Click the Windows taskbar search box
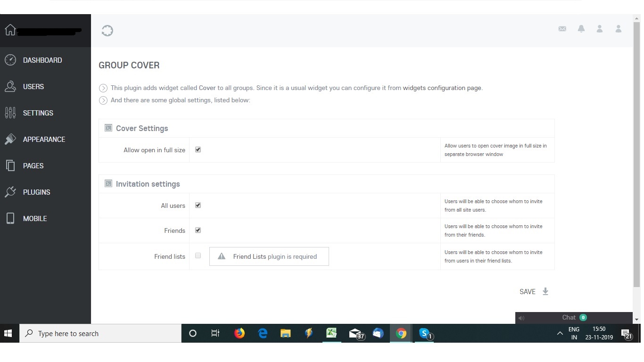 tap(100, 333)
